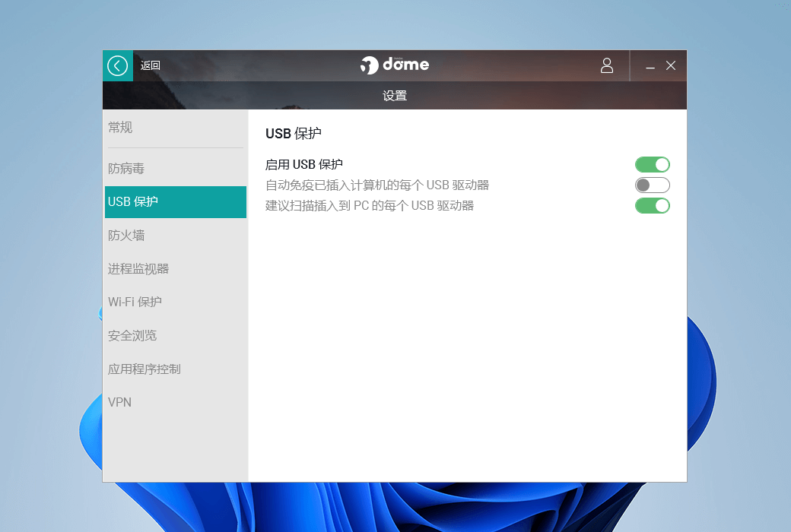Open the user account profile icon
This screenshot has height=532, width=791.
pos(606,65)
